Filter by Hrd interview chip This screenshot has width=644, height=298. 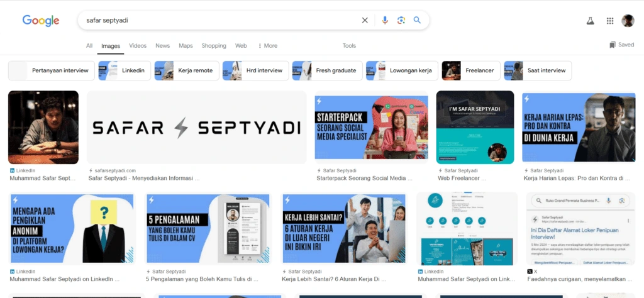click(255, 70)
